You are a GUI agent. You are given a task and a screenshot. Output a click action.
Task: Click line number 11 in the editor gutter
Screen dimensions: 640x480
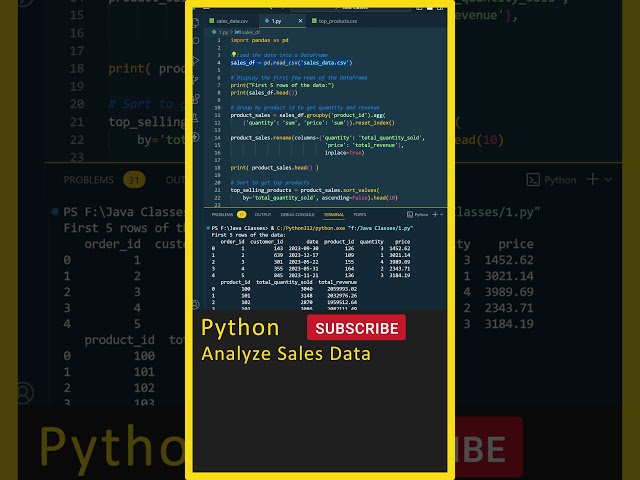click(218, 115)
